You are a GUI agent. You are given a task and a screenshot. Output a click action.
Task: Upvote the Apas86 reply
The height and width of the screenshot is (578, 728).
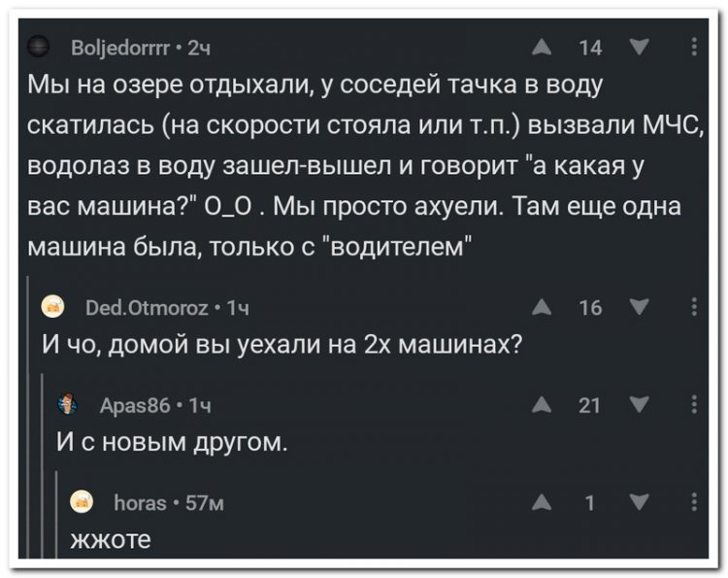coord(542,405)
